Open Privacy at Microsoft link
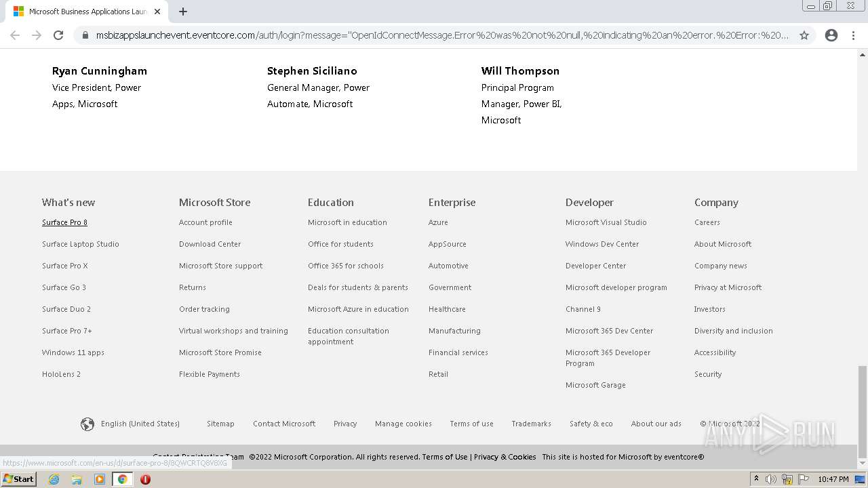The height and width of the screenshot is (488, 868). click(x=728, y=287)
